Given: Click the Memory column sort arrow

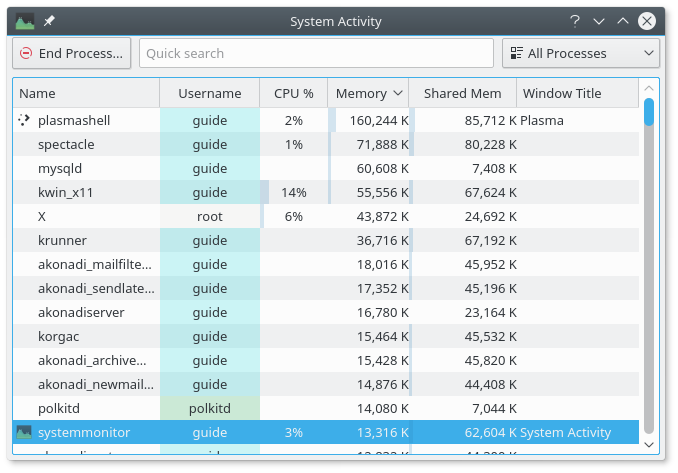Looking at the screenshot, I should (398, 93).
